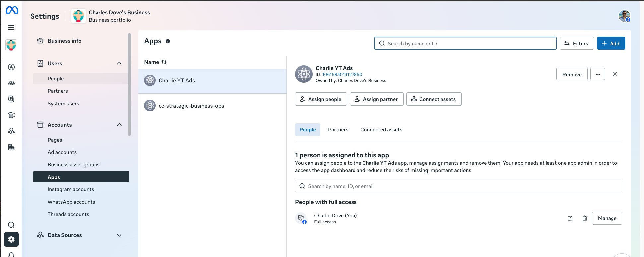Focus the Search by name, ID, or email field

pos(459,186)
